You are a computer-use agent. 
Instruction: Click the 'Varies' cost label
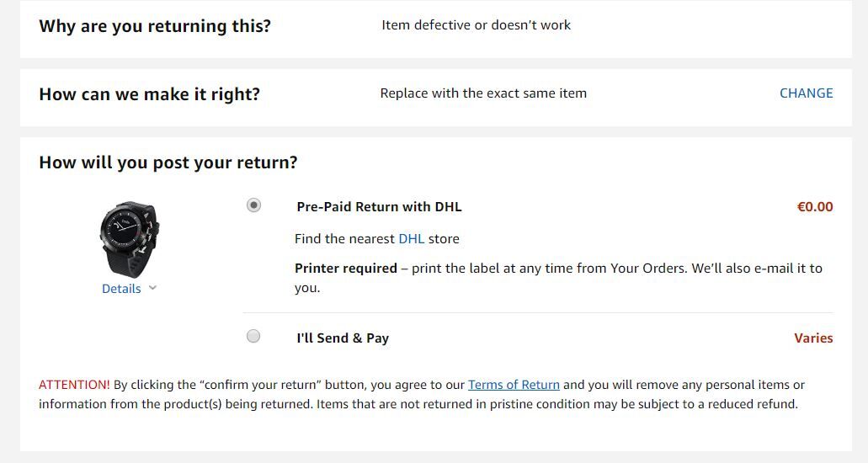click(x=813, y=338)
